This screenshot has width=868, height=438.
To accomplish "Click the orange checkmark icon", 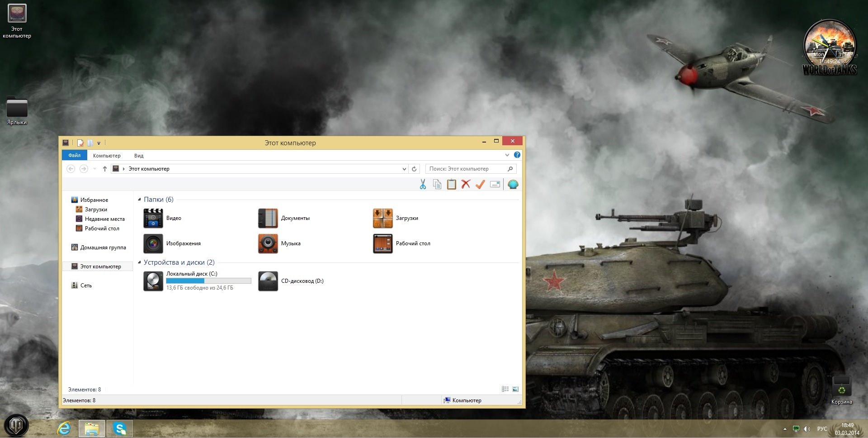I will pyautogui.click(x=480, y=184).
